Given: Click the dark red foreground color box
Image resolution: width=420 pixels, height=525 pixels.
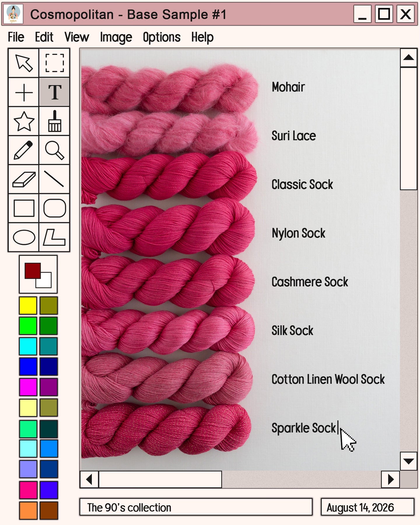Looking at the screenshot, I should click(32, 271).
